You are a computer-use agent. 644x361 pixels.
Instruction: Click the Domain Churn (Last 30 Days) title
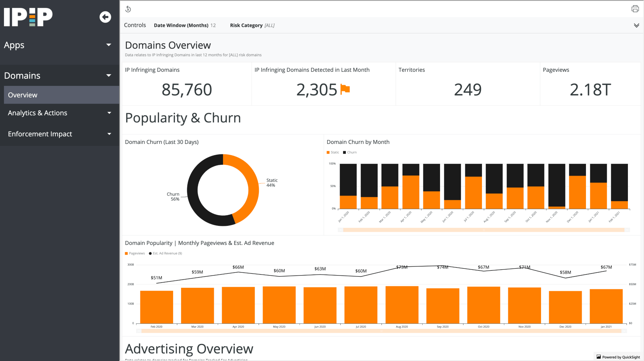pyautogui.click(x=162, y=142)
